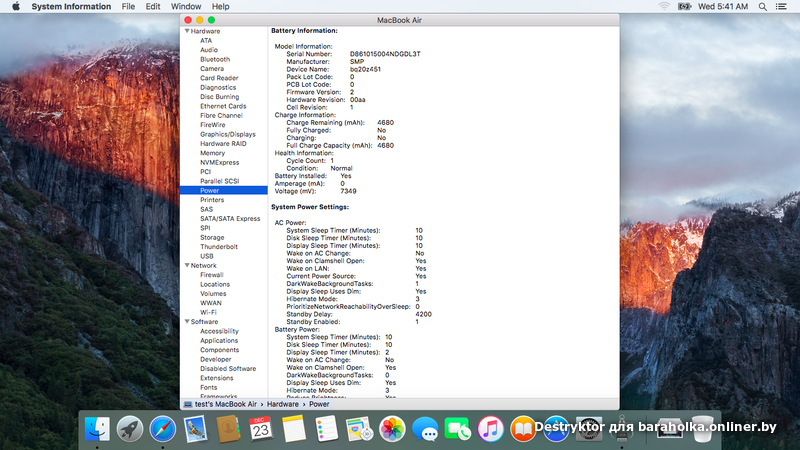Open the Apple menu logo
This screenshot has width=800, height=450.
pos(16,7)
